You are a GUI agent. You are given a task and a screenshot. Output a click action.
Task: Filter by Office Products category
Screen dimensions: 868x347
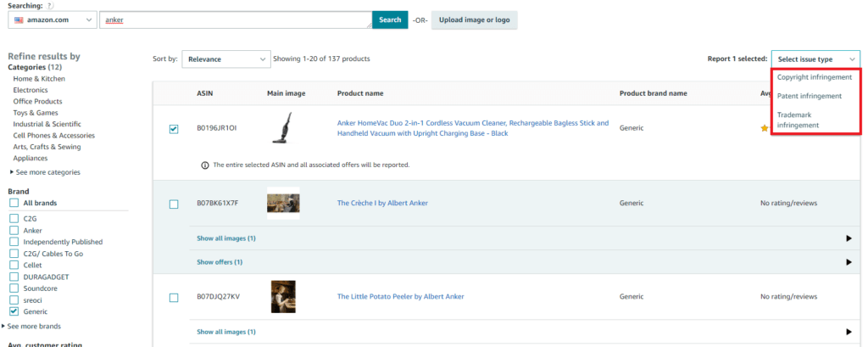pyautogui.click(x=37, y=102)
